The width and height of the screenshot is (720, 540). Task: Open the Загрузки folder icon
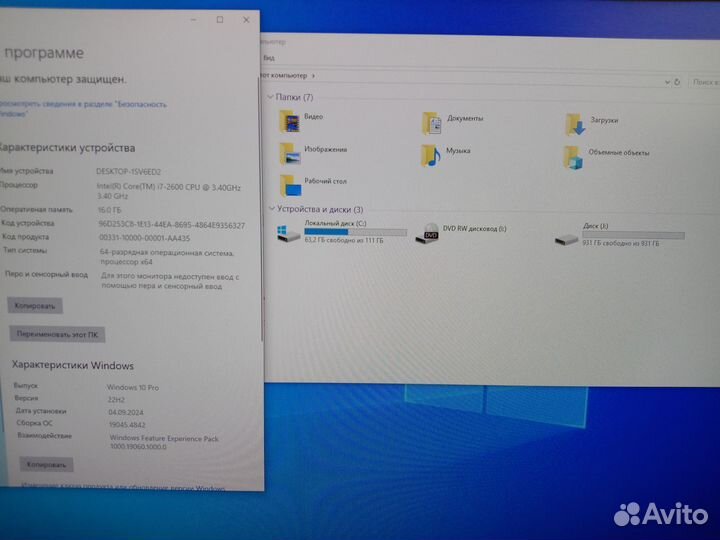point(575,124)
